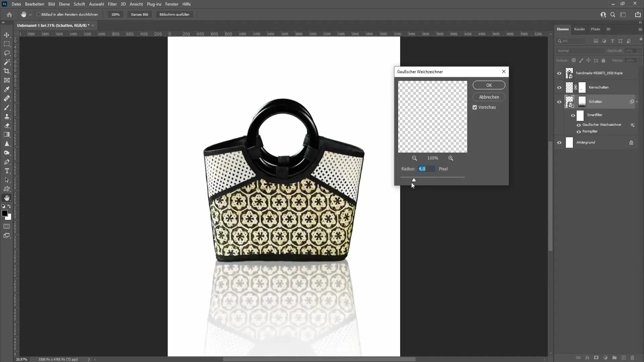644x362 pixels.
Task: Zoom out the Gaussian blur preview
Action: [415, 158]
